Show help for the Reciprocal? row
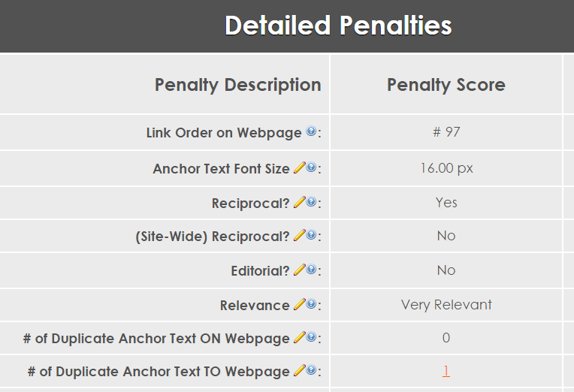 (x=311, y=203)
